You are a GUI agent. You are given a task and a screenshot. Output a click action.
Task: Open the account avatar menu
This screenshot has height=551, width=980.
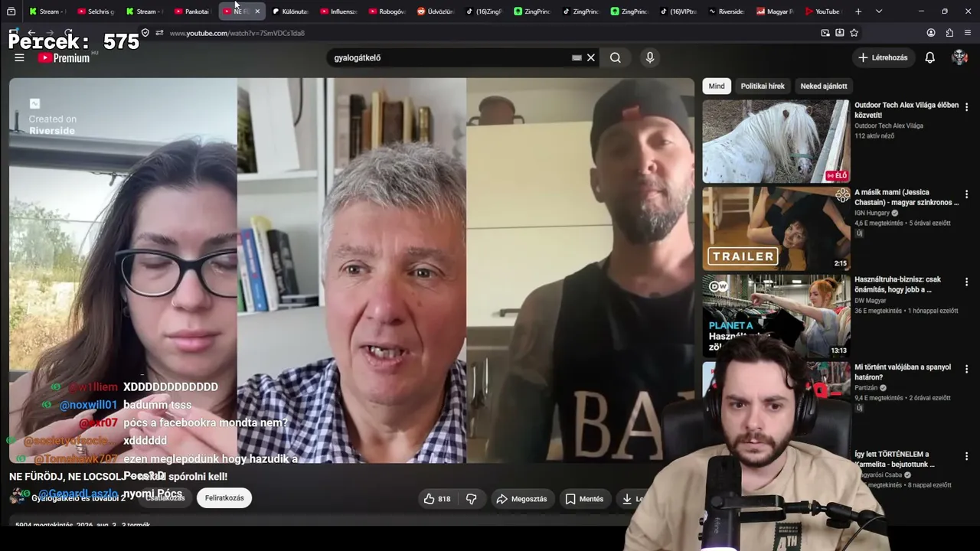959,57
